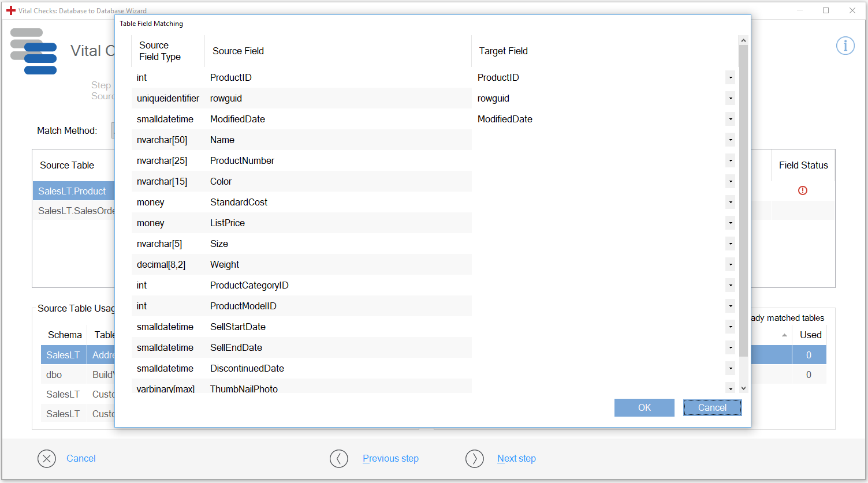
Task: Click the info icon in top right
Action: click(845, 46)
